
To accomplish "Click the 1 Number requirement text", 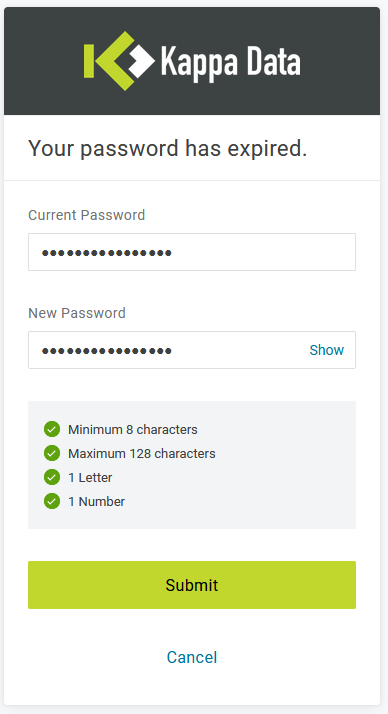I will (96, 502).
